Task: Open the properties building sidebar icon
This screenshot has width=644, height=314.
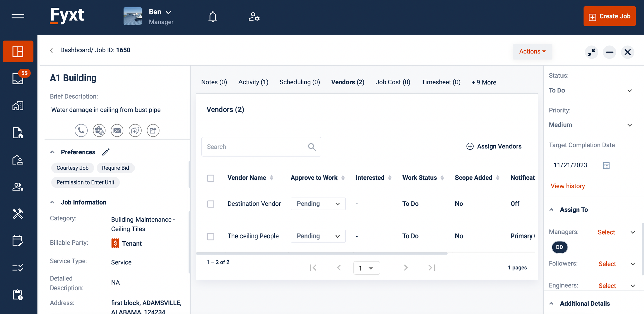Action: (18, 106)
